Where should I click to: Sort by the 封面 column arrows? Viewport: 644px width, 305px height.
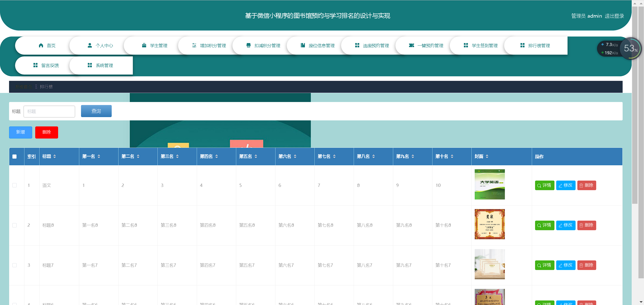coord(487,156)
